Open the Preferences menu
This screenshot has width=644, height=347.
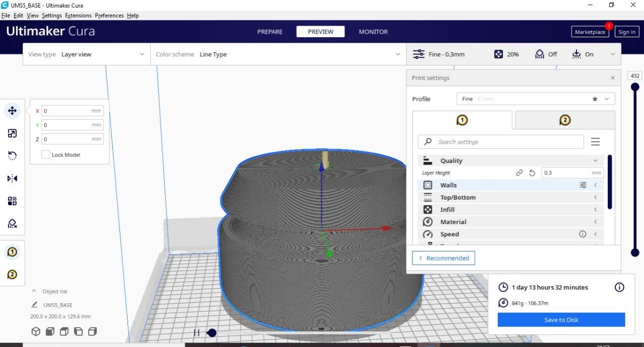tap(109, 16)
